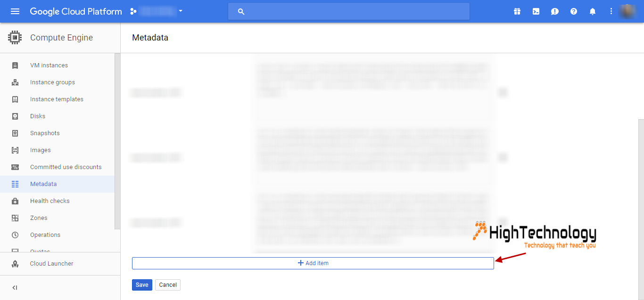The image size is (644, 300).
Task: Open Snapshots section
Action: pos(45,133)
